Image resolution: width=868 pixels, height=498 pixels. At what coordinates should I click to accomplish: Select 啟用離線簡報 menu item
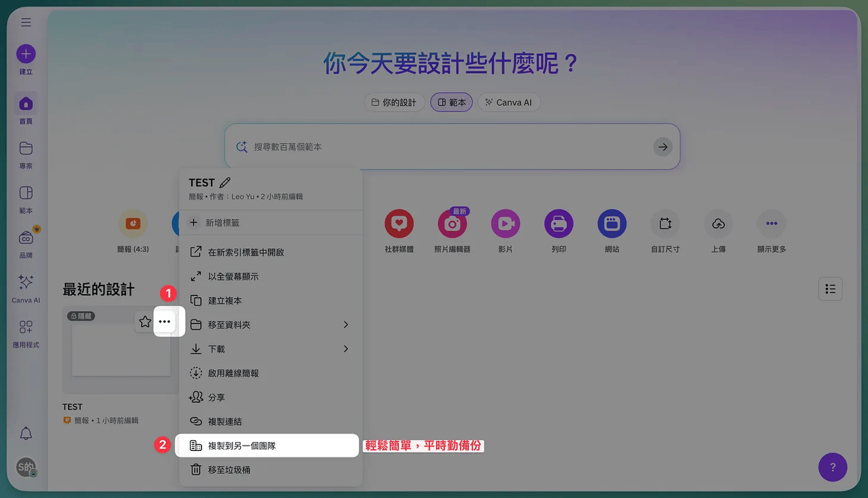271,373
